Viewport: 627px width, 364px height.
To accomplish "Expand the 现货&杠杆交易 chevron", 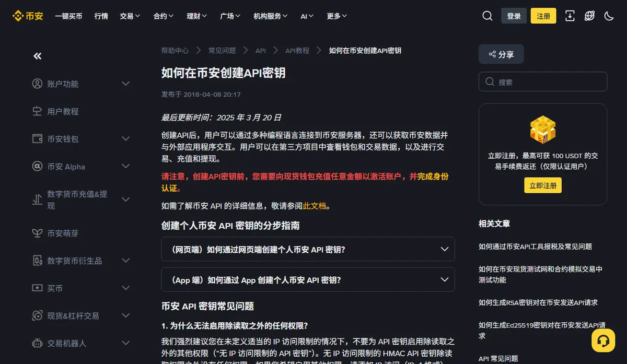I will 126,315.
